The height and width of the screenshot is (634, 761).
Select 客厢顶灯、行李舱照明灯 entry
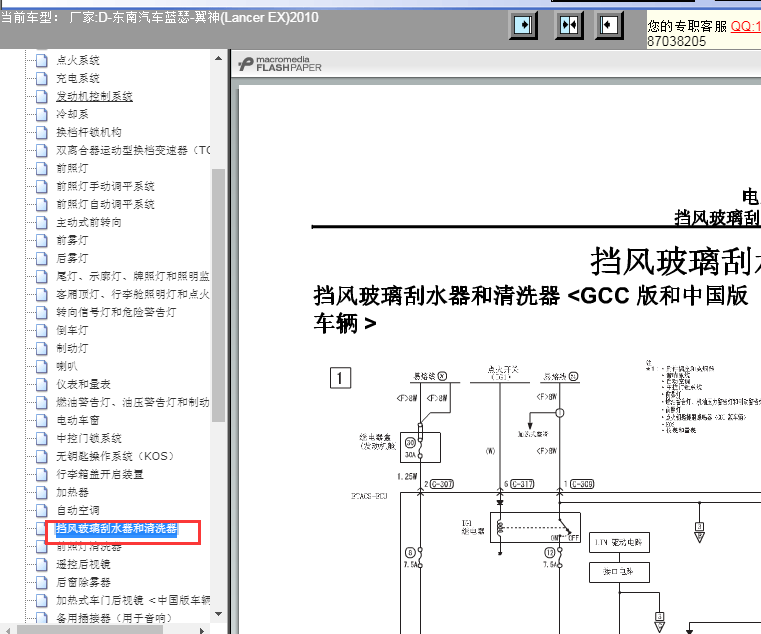coord(133,294)
